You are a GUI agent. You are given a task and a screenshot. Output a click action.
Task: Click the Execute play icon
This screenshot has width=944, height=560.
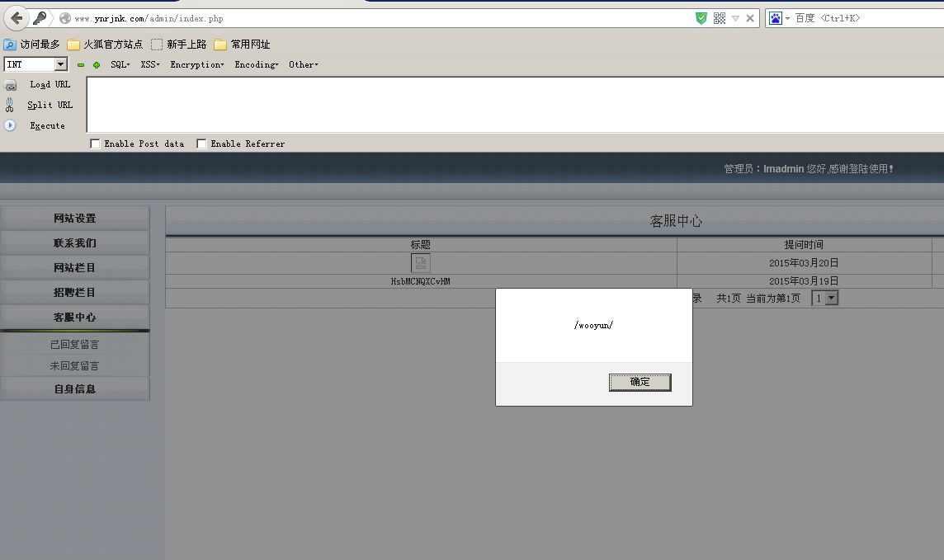10,125
